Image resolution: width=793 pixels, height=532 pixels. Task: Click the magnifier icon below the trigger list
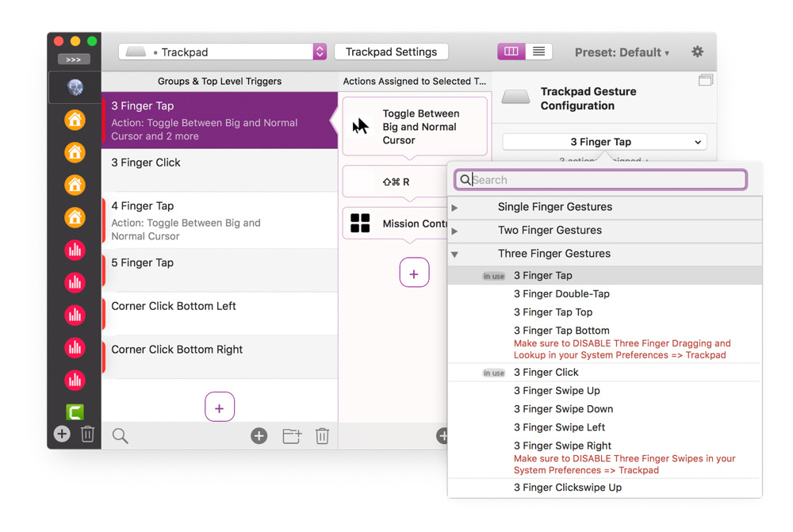pos(120,435)
